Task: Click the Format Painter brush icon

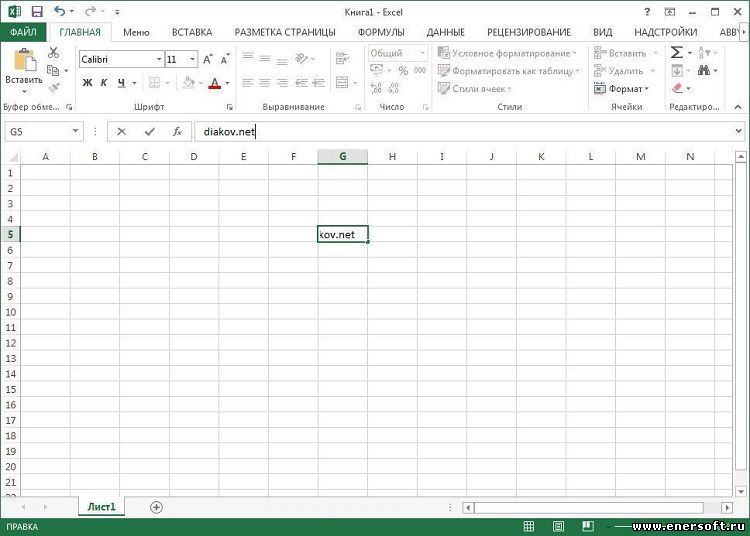Action: point(54,88)
